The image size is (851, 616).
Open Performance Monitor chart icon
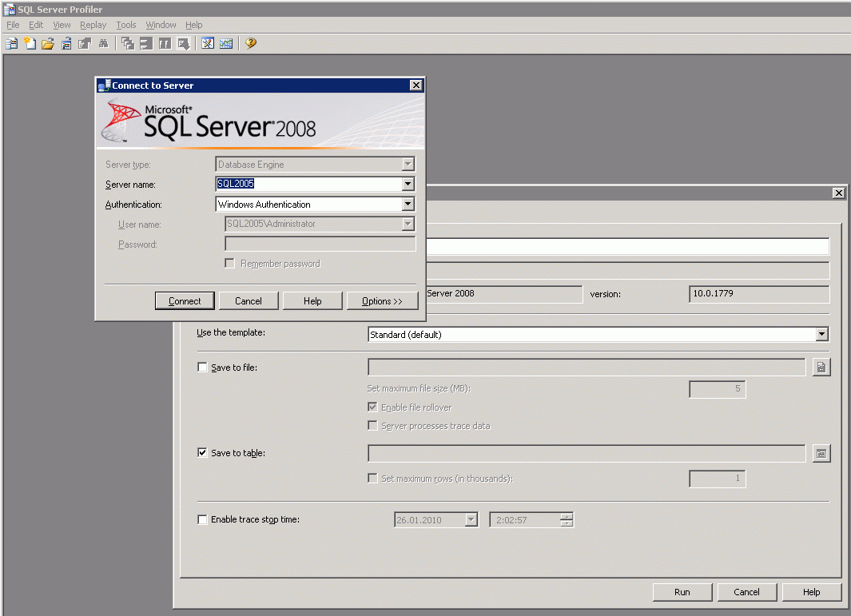(226, 43)
